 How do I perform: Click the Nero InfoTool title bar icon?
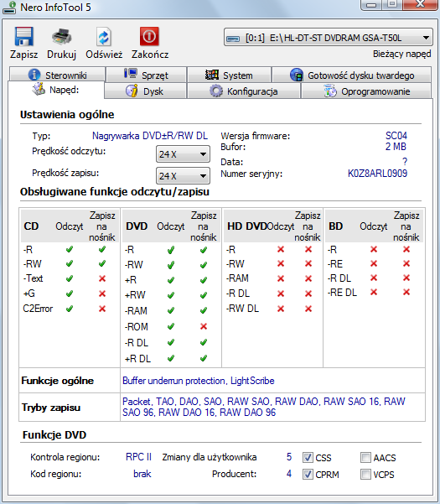click(x=9, y=7)
